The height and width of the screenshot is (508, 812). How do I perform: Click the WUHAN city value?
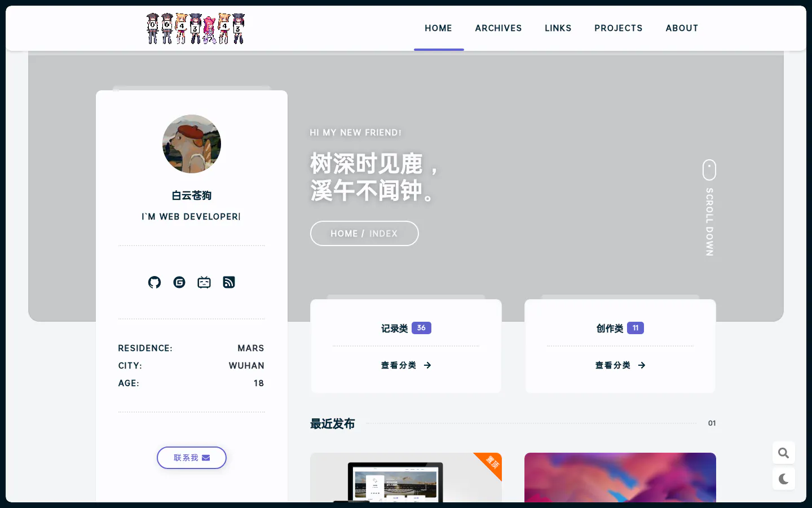(x=246, y=366)
